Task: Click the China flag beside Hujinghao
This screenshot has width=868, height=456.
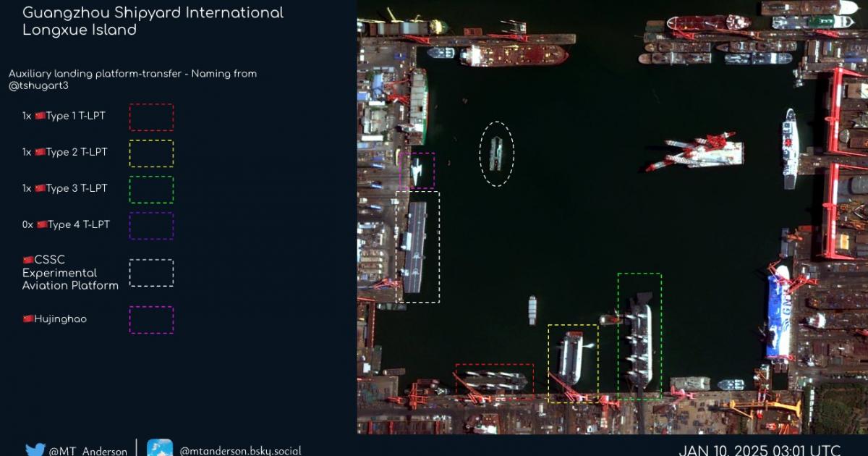Action: (28, 318)
